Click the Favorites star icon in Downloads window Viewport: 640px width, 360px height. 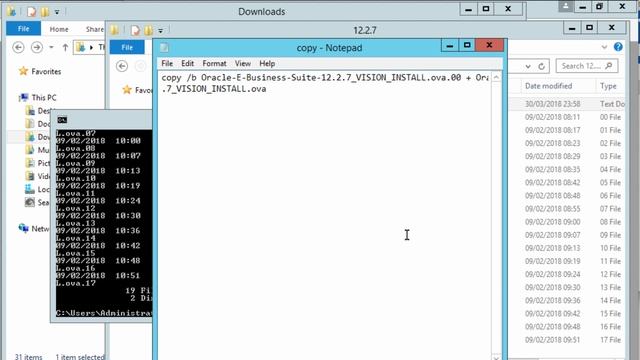click(x=23, y=71)
